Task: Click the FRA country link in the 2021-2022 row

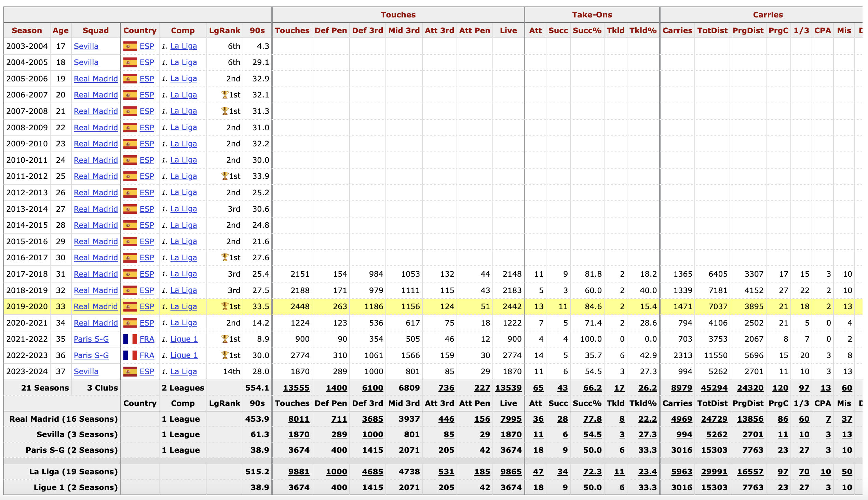Action: tap(147, 339)
